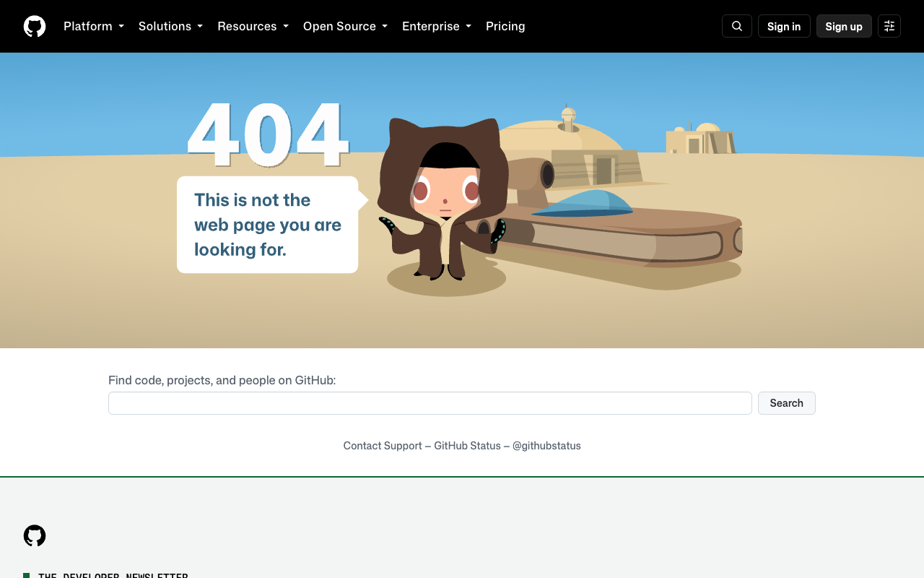Click the "Find code, projects, and people on GitHub:" label
This screenshot has height=578, width=924.
[x=222, y=380]
